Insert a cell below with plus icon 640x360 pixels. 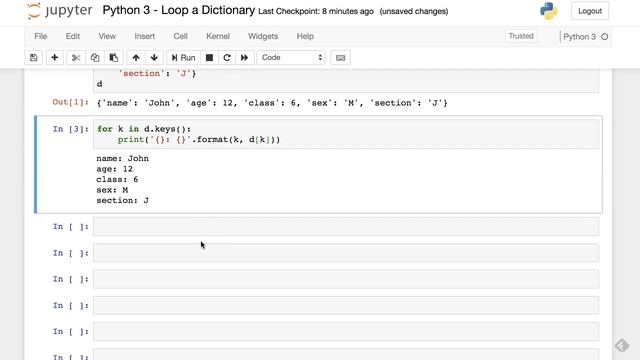(54, 58)
